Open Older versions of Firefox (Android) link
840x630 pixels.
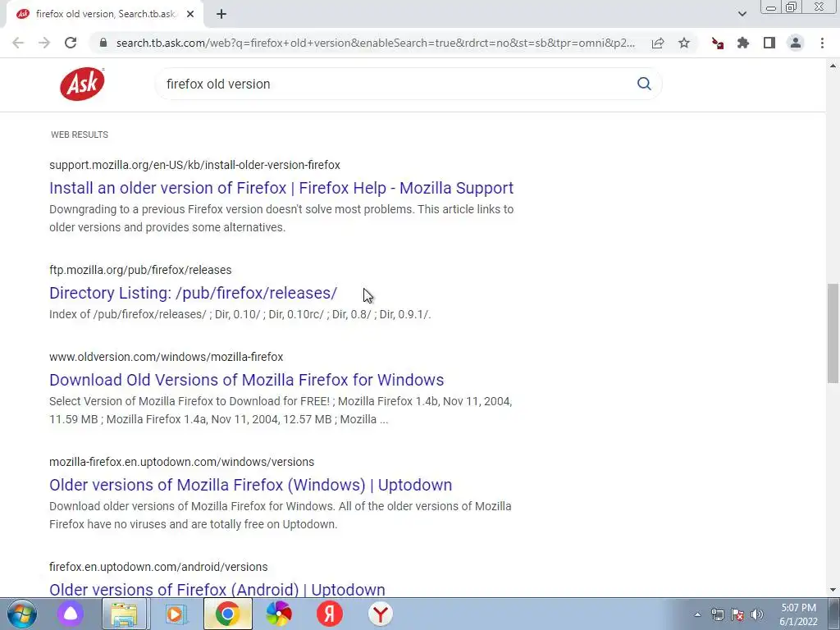tap(217, 589)
